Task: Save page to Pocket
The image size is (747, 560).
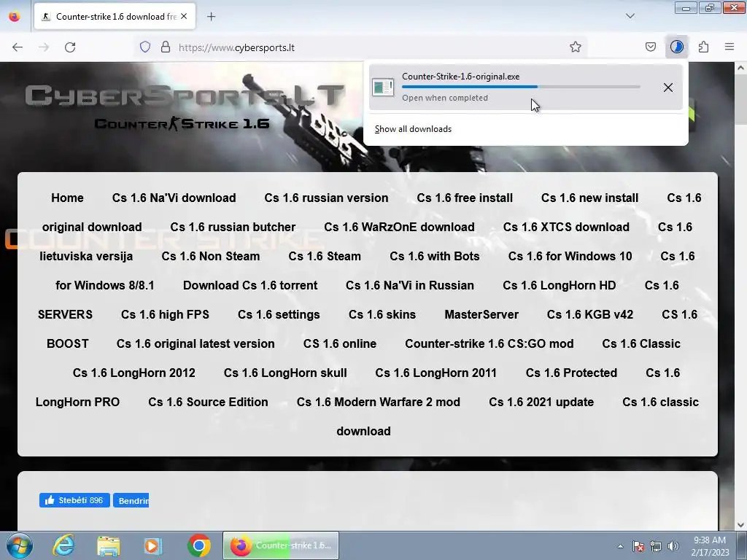Action: click(650, 47)
